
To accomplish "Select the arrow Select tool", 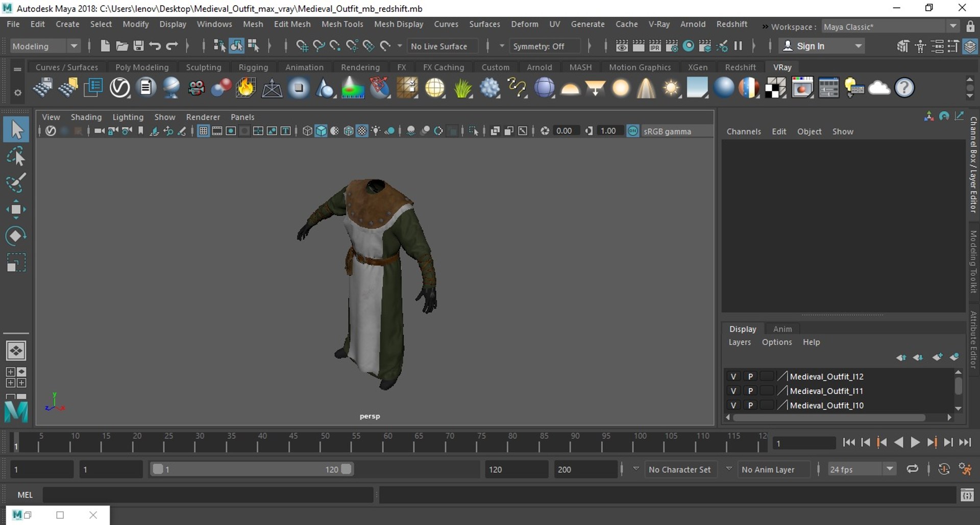I will pyautogui.click(x=16, y=130).
